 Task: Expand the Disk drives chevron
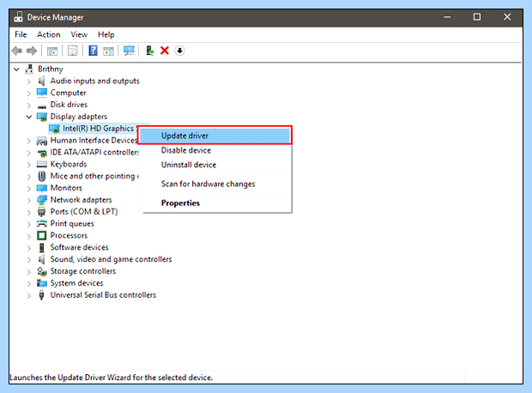tap(29, 106)
